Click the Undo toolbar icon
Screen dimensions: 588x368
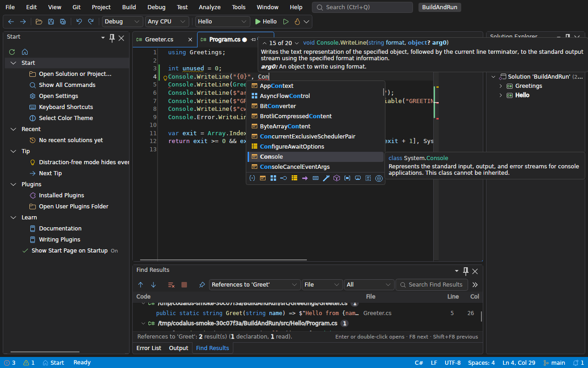click(x=79, y=22)
